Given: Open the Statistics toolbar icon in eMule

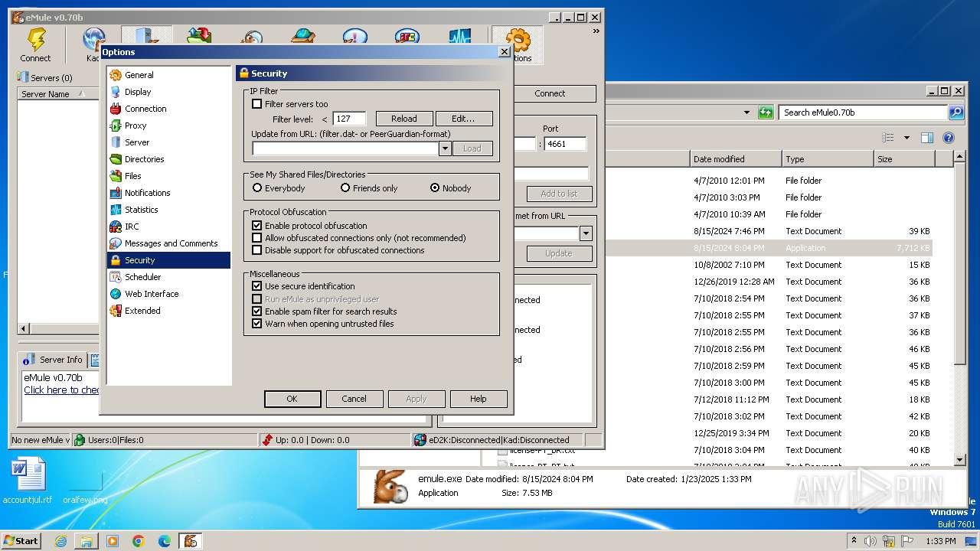Looking at the screenshot, I should 459,35.
